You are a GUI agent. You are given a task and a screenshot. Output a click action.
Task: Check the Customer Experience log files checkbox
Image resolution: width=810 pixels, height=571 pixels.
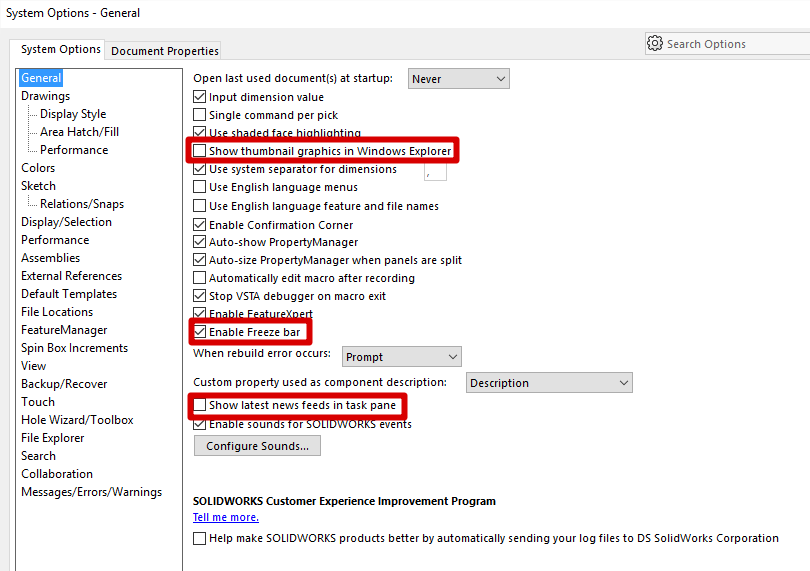(x=200, y=538)
